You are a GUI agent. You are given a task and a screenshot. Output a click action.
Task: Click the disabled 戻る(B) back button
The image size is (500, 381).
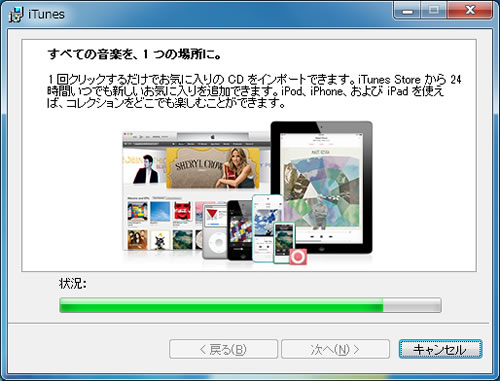[x=223, y=349]
